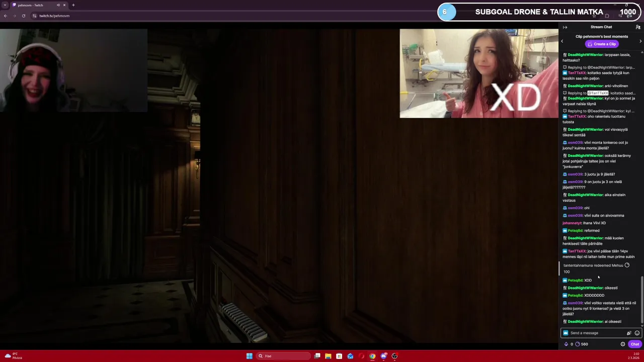Screen dimensions: 644x362
Task: Open the weather widget on the taskbar
Action: [13, 356]
